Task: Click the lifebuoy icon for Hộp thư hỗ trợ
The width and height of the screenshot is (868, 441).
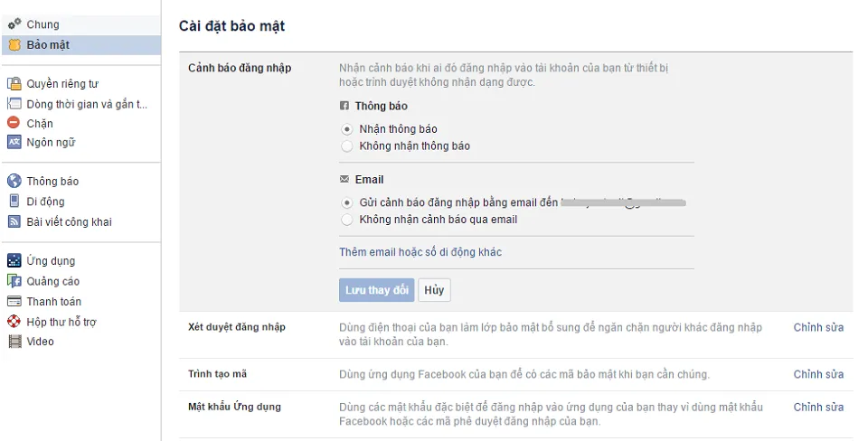Action: (x=14, y=322)
